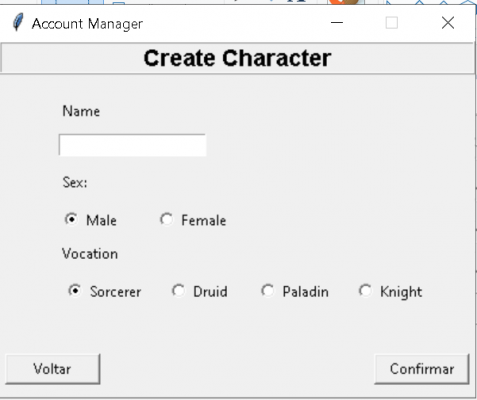
Task: Click the Sex: label
Action: (75, 182)
